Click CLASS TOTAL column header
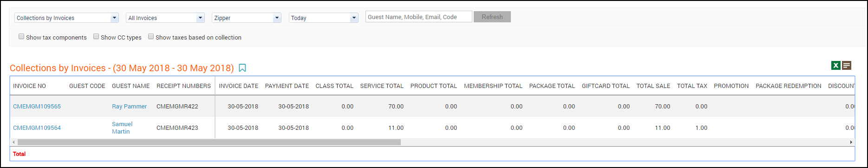The height and width of the screenshot is (168, 868). coord(334,86)
